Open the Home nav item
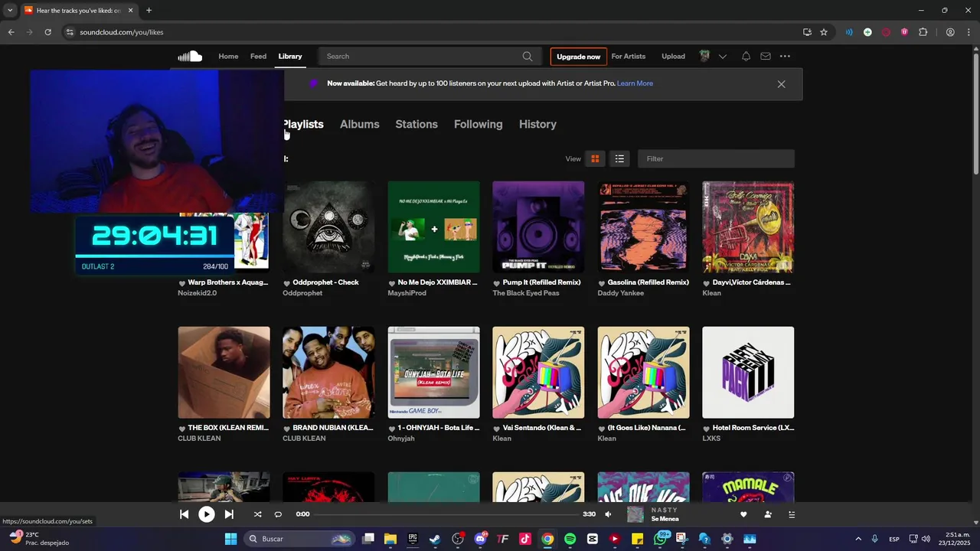 click(x=228, y=56)
